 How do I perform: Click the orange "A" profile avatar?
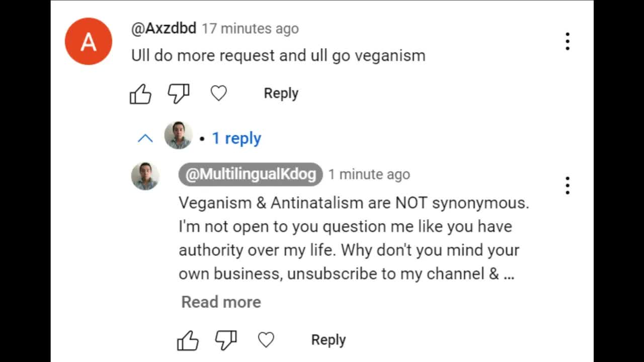[89, 41]
